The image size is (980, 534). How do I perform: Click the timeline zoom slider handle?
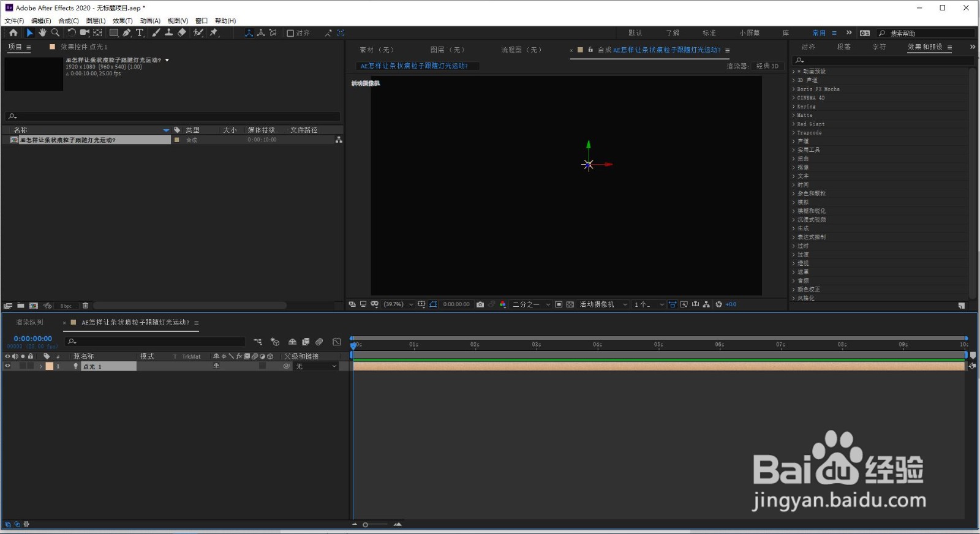pyautogui.click(x=366, y=524)
